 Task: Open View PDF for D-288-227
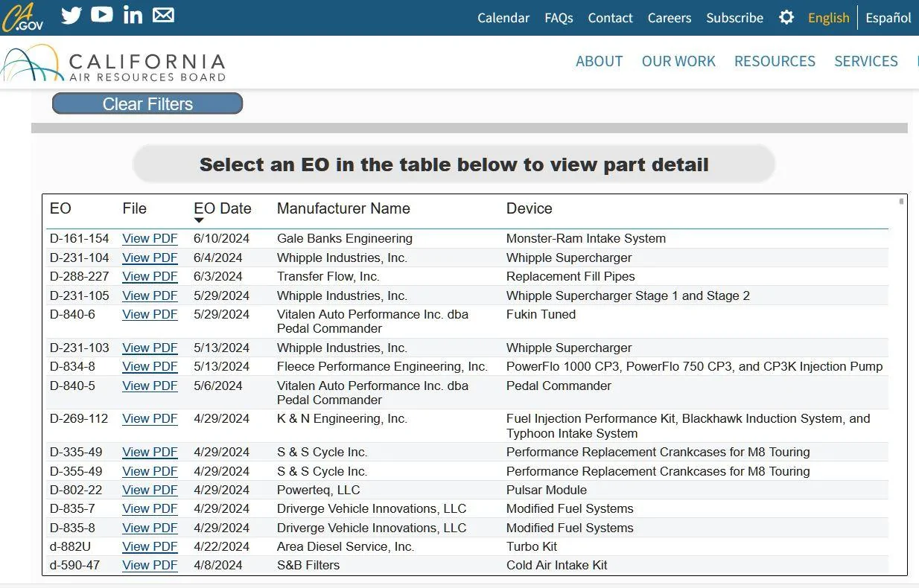(150, 276)
